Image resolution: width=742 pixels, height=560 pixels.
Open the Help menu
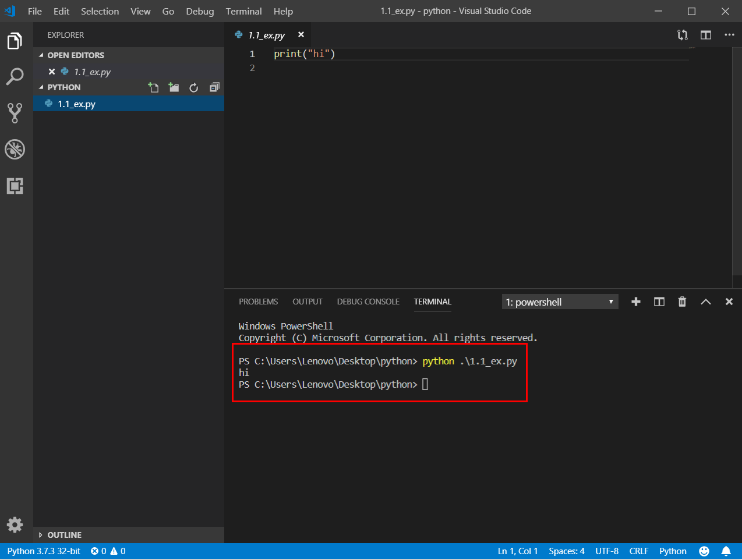283,11
